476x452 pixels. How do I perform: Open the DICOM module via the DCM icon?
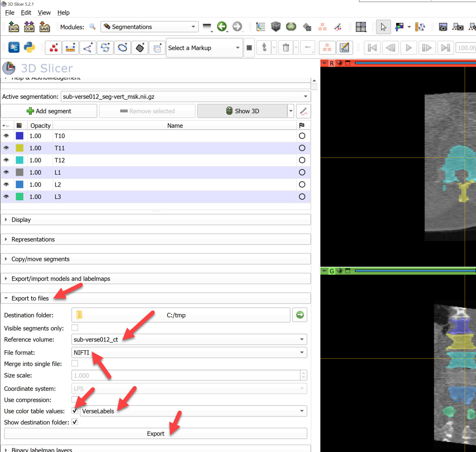click(x=29, y=27)
